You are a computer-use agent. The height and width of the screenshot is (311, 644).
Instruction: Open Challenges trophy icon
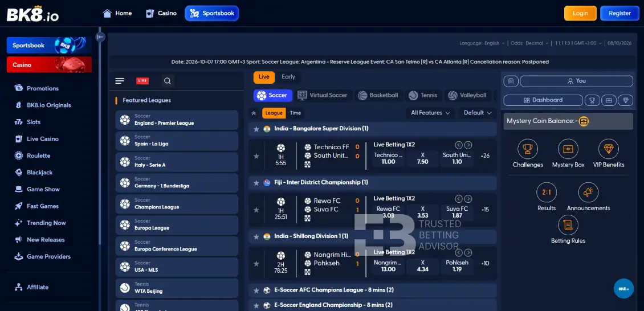pyautogui.click(x=528, y=149)
